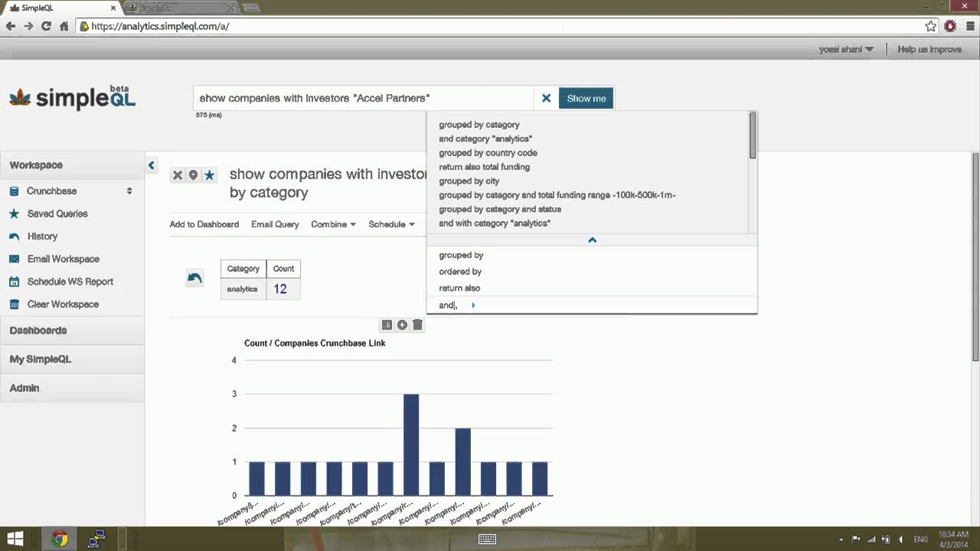980x551 pixels.
Task: Click the Category column header
Action: point(243,269)
